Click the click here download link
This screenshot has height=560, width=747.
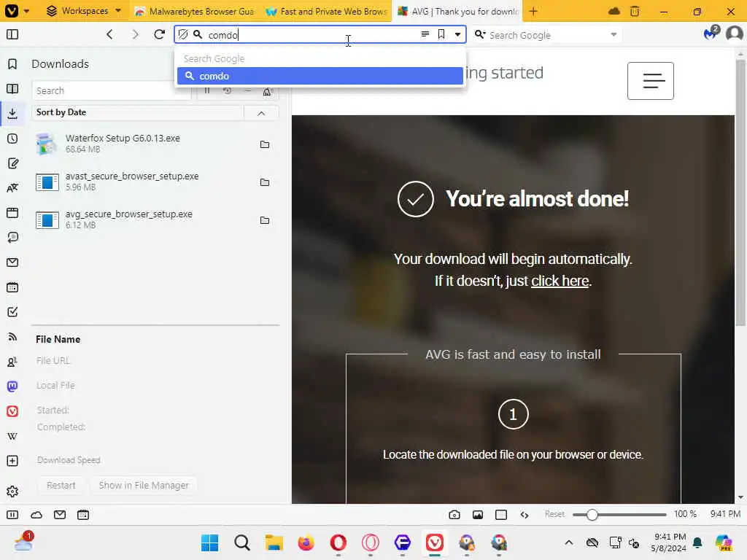click(x=560, y=281)
